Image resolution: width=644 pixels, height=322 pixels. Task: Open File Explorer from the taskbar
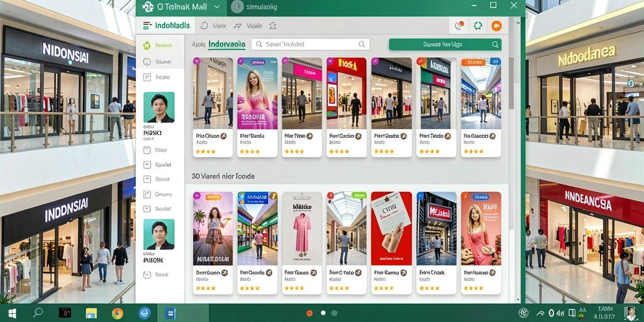91,313
